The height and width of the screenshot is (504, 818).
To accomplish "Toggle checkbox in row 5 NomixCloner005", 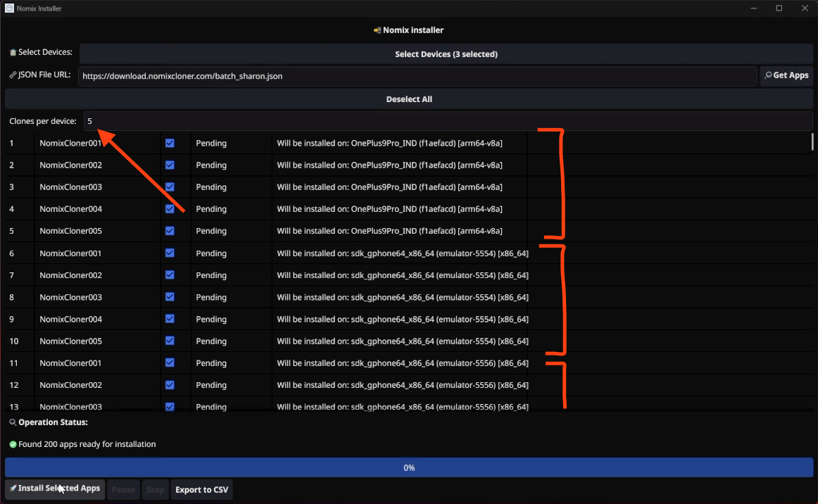I will tap(170, 231).
